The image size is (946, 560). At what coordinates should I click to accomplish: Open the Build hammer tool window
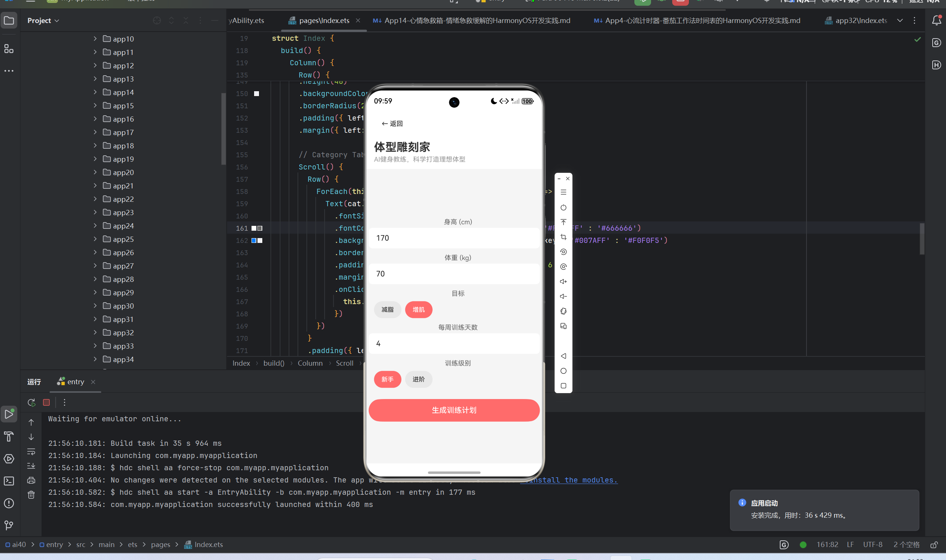click(x=9, y=436)
